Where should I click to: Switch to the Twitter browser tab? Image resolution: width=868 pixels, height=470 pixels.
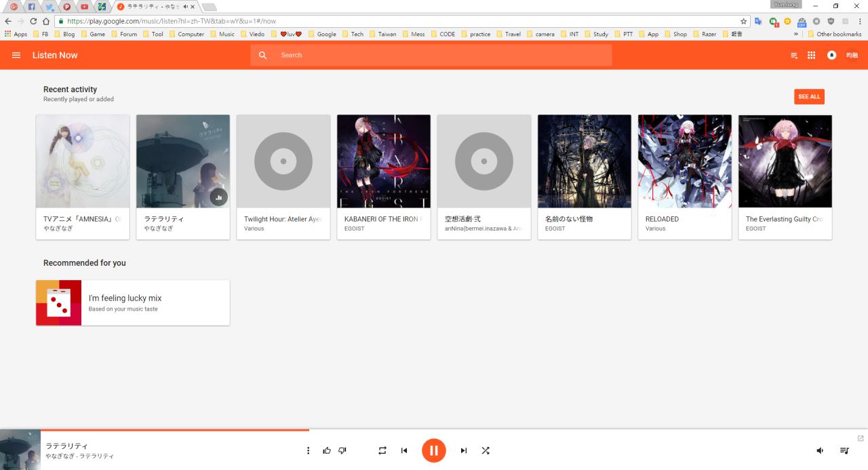[x=50, y=7]
